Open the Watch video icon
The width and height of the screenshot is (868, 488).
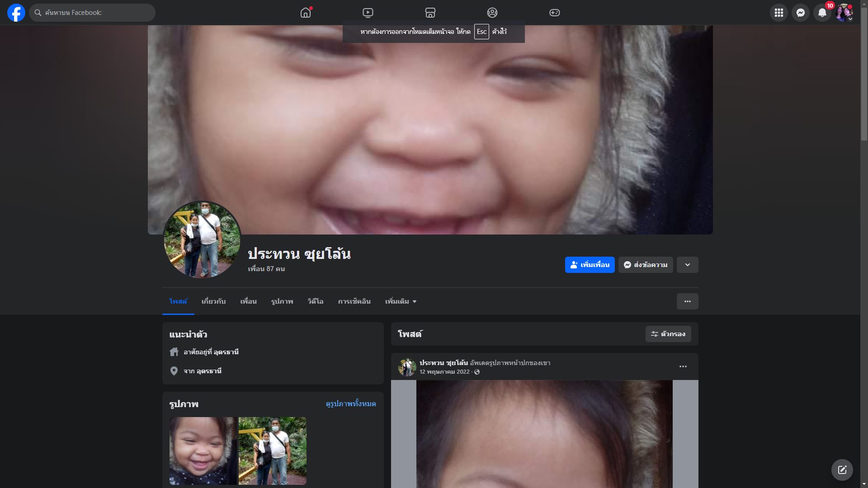pyautogui.click(x=368, y=13)
